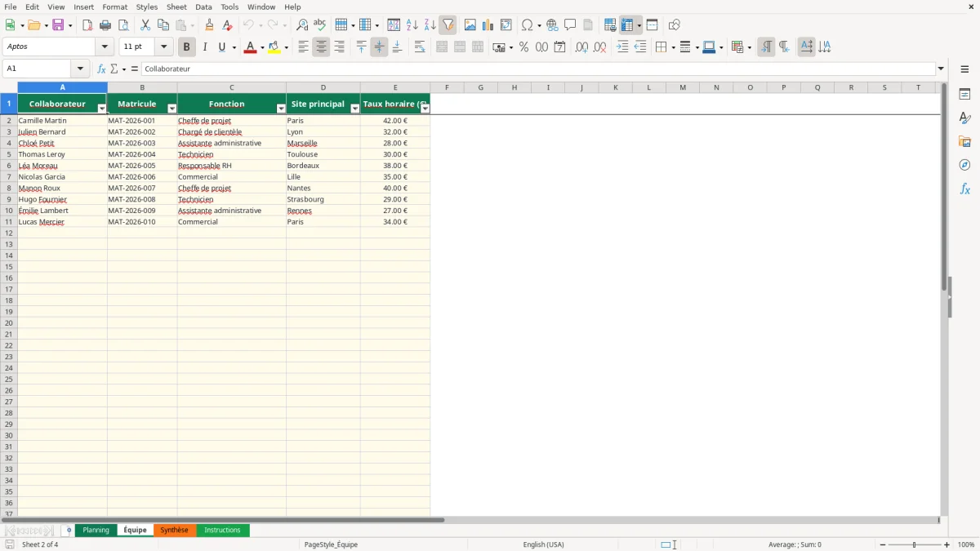Open the filter dropdown on the Site principal column
Screen dimensions: 980x551
[355, 109]
